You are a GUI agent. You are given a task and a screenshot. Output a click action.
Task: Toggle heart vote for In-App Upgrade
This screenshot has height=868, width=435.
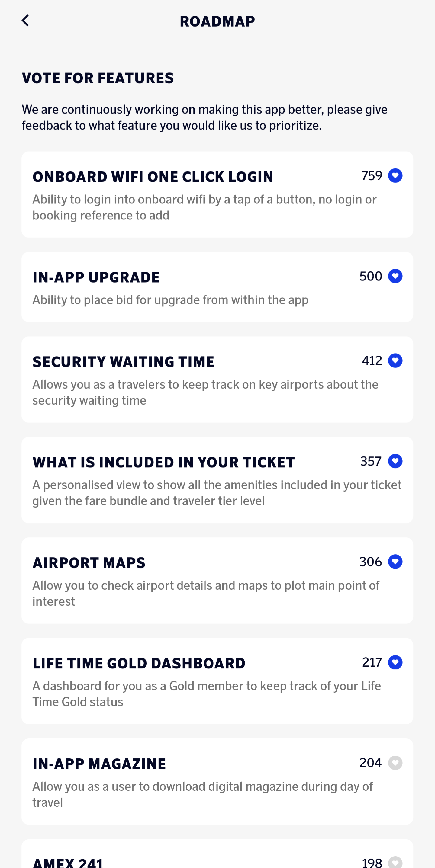[395, 276]
